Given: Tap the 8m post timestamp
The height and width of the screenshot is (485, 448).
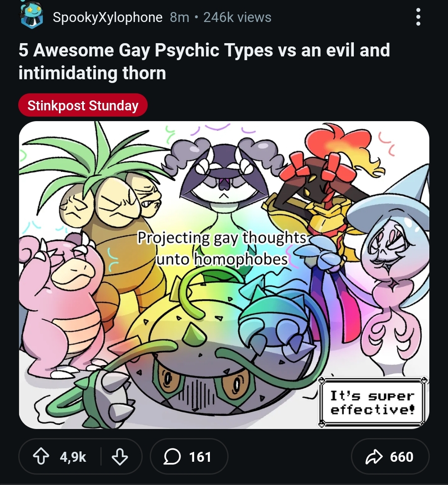Looking at the screenshot, I should click(x=179, y=17).
